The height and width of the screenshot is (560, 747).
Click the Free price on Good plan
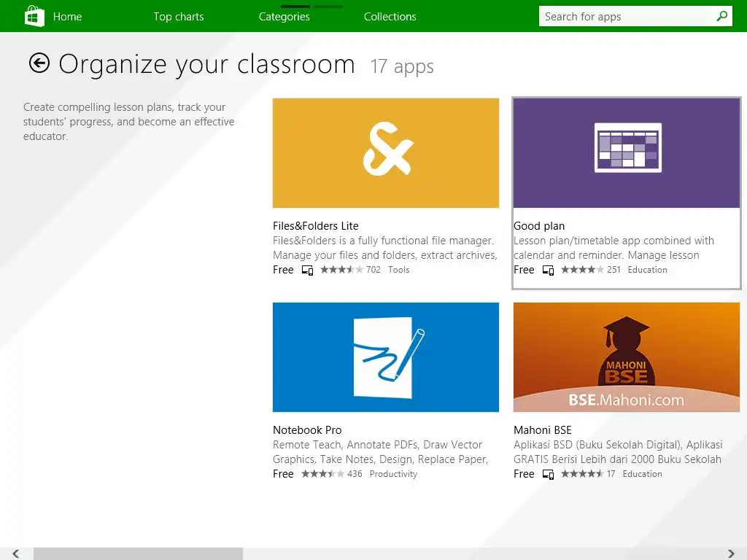(524, 270)
